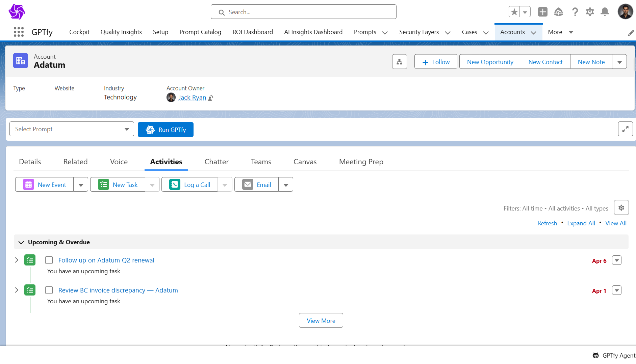Switch to the Teams tab

[x=261, y=162]
